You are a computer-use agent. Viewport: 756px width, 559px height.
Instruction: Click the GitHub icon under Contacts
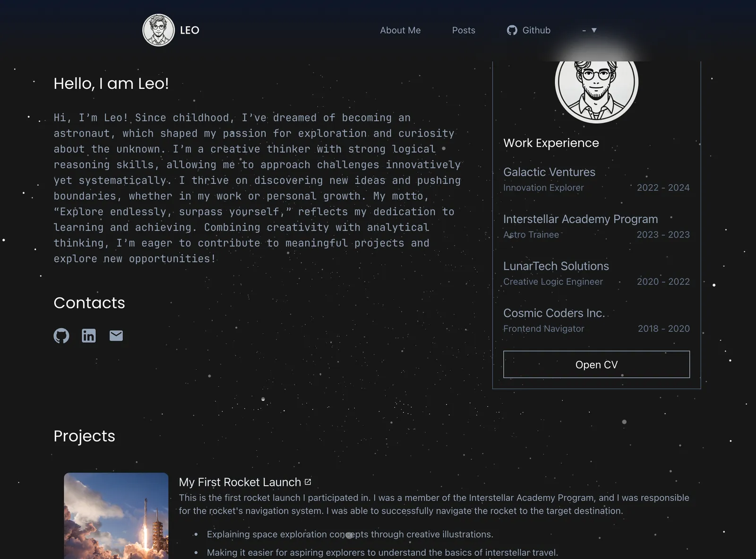(x=61, y=335)
